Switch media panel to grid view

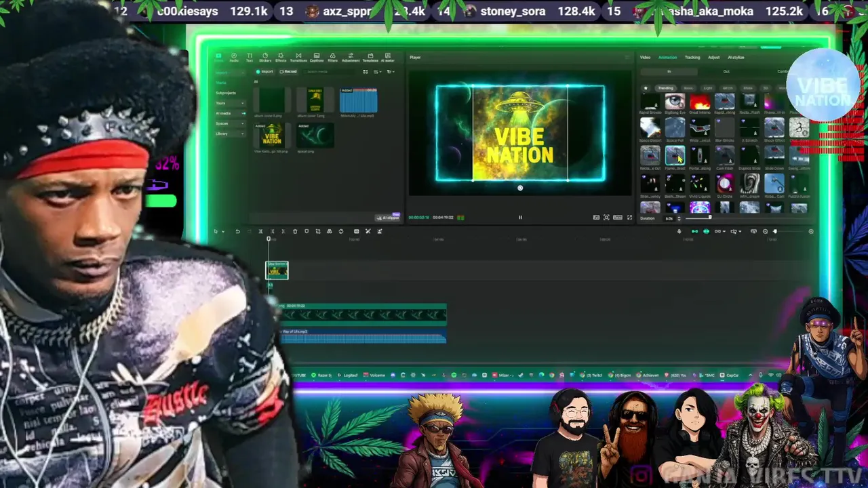click(x=366, y=72)
